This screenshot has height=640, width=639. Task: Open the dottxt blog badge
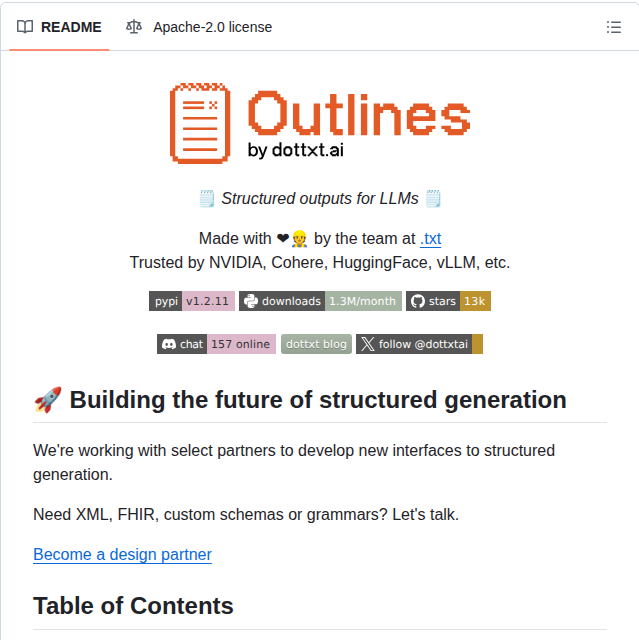coord(316,344)
